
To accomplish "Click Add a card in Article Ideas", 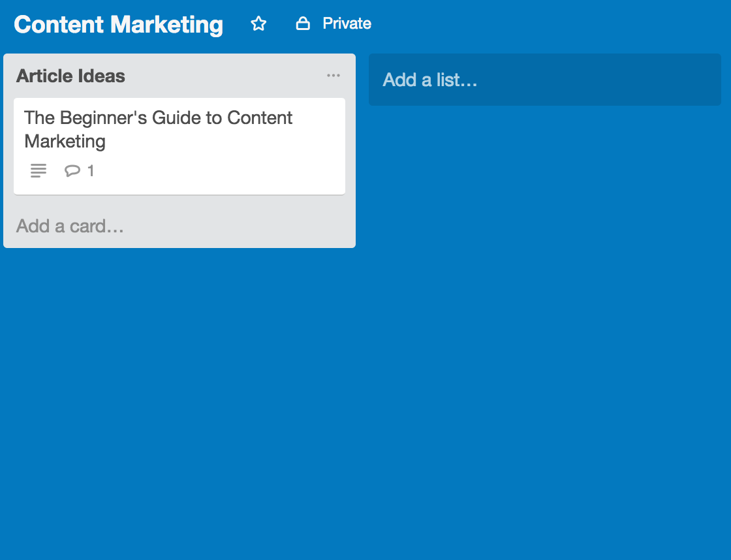I will (x=70, y=226).
